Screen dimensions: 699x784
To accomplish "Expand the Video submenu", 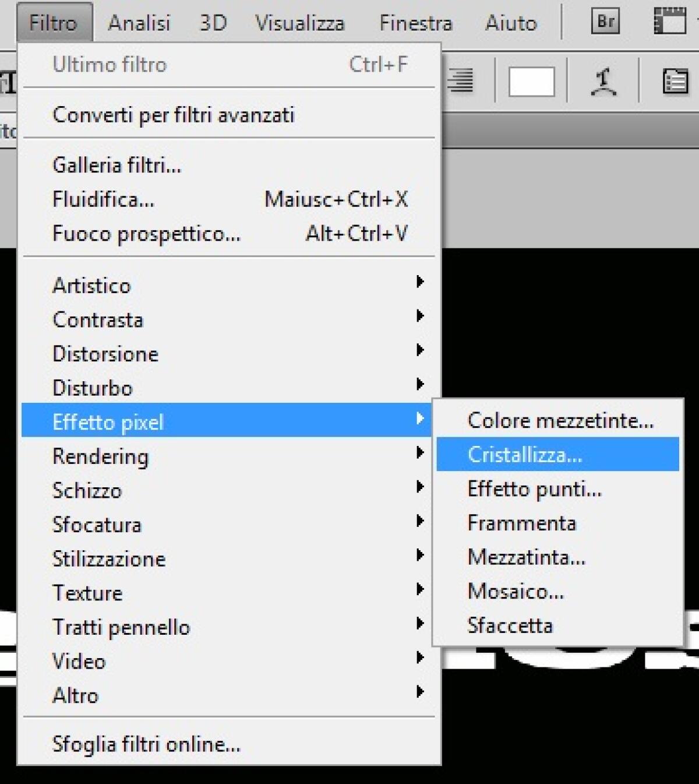I will [x=228, y=661].
